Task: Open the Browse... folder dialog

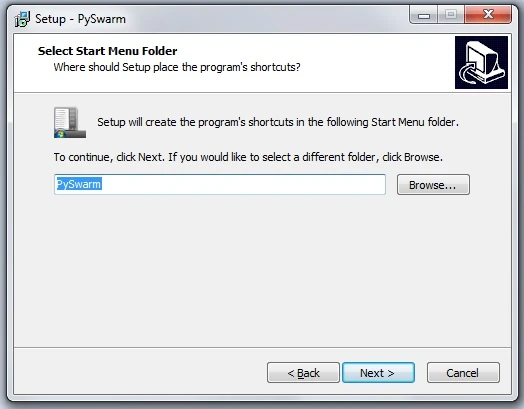Action: (x=433, y=184)
